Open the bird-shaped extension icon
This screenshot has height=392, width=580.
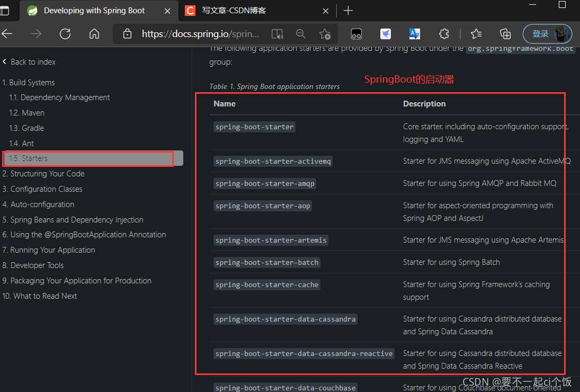pos(386,34)
